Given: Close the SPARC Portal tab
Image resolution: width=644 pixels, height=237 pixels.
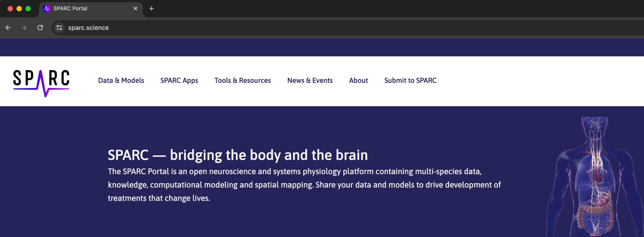Looking at the screenshot, I should [x=135, y=8].
